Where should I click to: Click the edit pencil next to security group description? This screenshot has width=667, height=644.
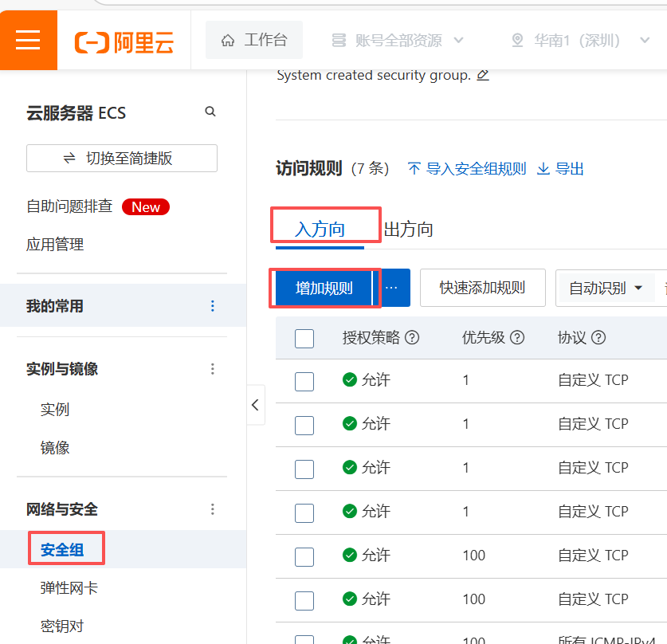pyautogui.click(x=482, y=75)
